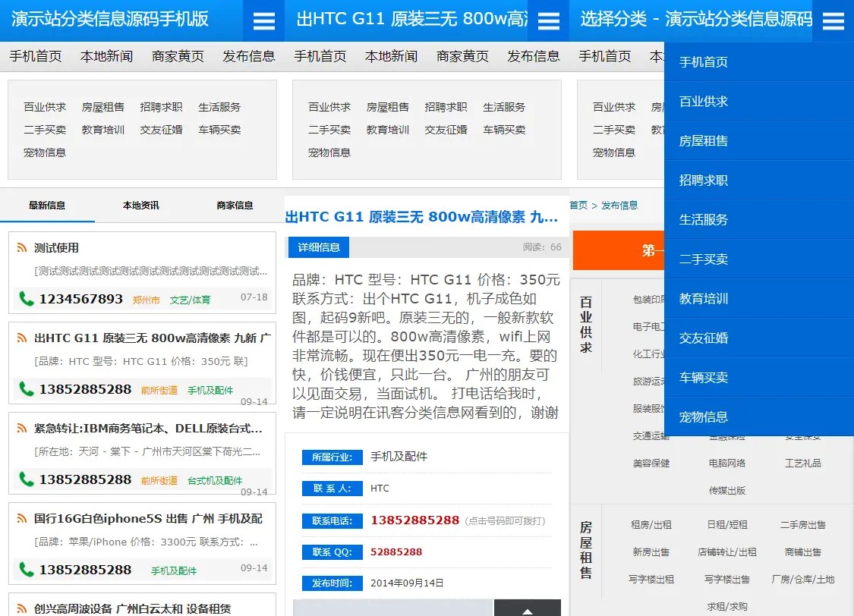This screenshot has height=616, width=854.
Task: Choose 写字楼出租 subcategory
Action: pyautogui.click(x=651, y=579)
